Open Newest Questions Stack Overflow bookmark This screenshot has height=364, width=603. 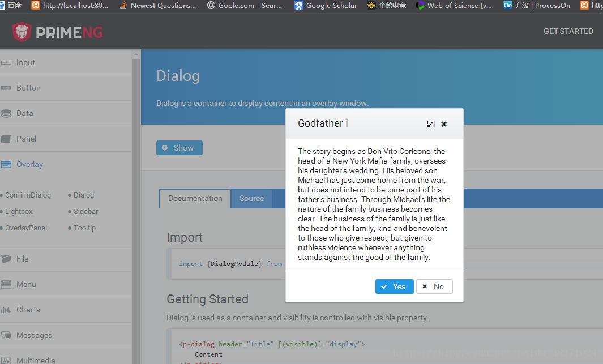click(157, 6)
